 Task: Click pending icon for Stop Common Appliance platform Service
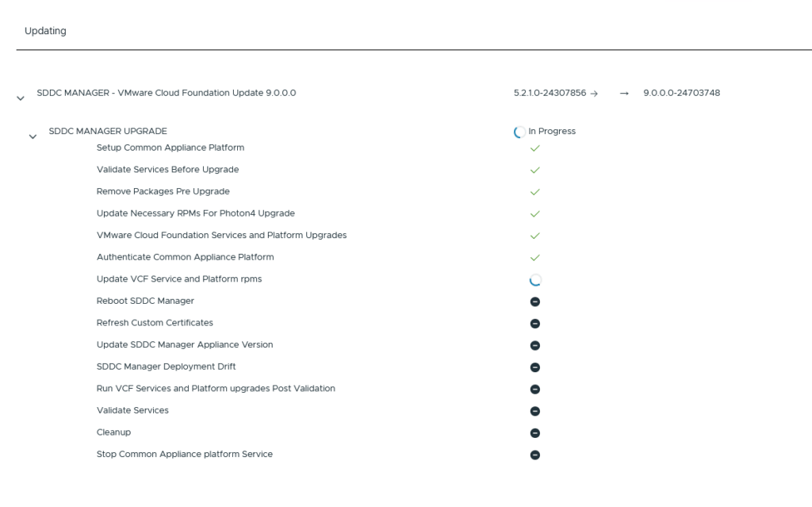(534, 455)
